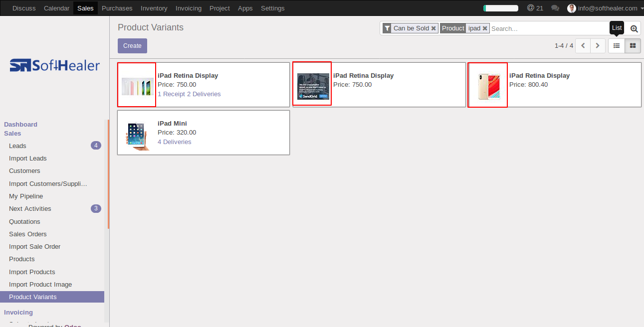The width and height of the screenshot is (644, 327).
Task: Open the 4 Deliveries link
Action: [x=175, y=142]
